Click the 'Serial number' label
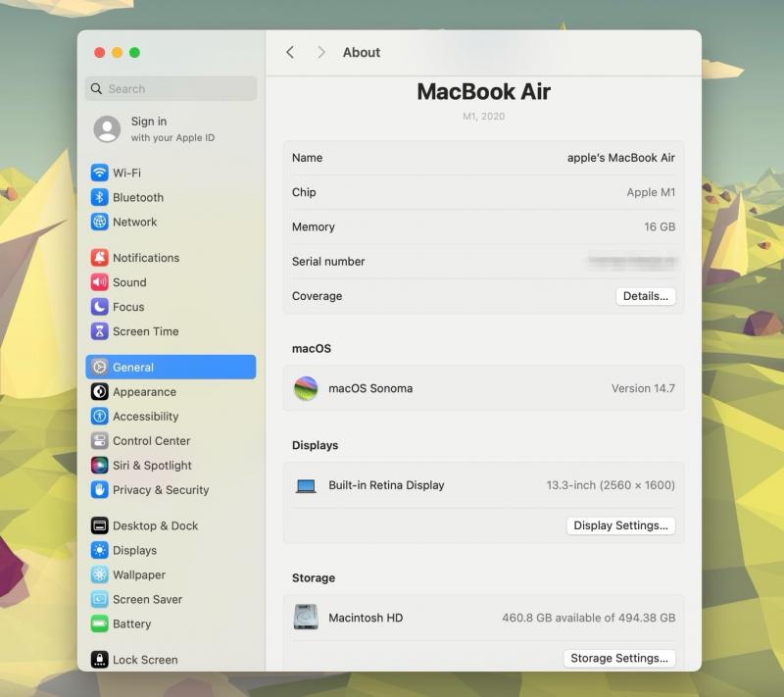The width and height of the screenshot is (784, 697). click(328, 261)
